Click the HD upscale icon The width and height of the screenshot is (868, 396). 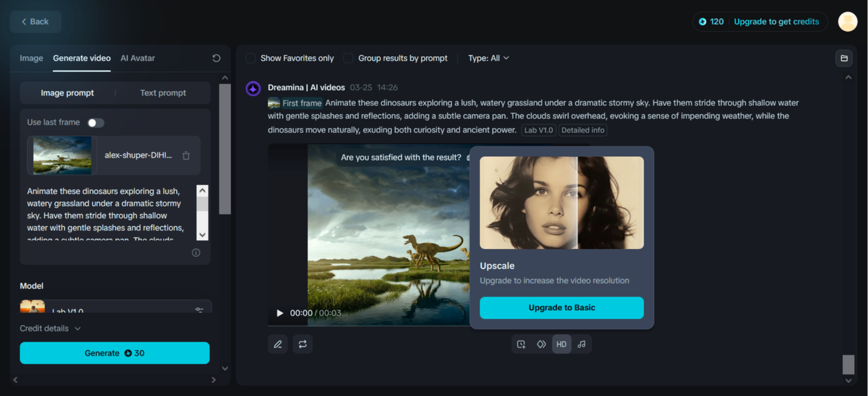pos(561,344)
